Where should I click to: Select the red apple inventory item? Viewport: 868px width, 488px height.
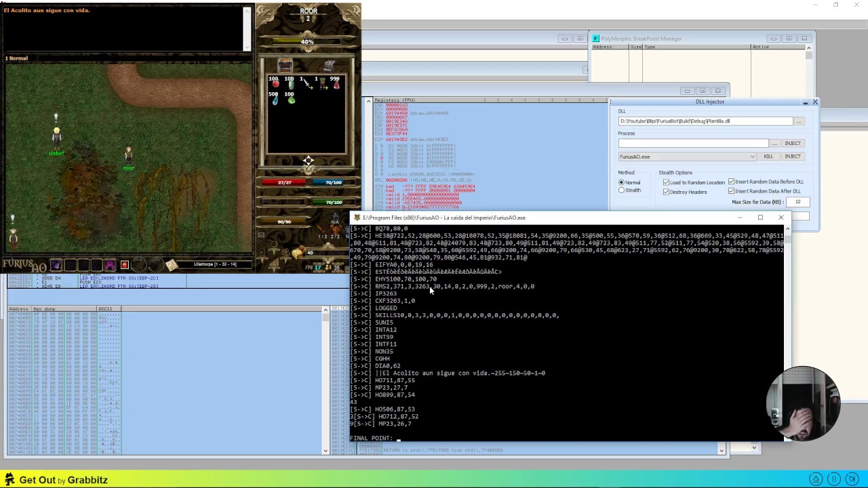[x=275, y=84]
